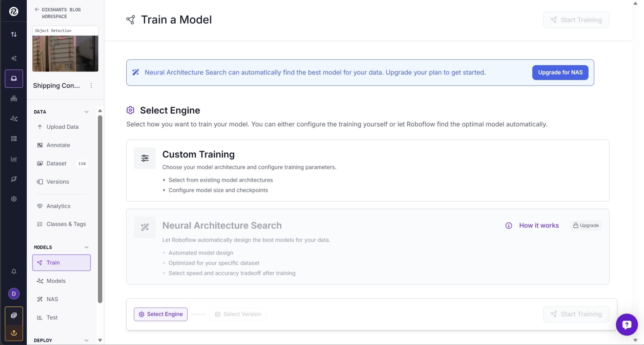Click the sidebar scroll down arrow
The width and height of the screenshot is (644, 345).
click(x=100, y=340)
